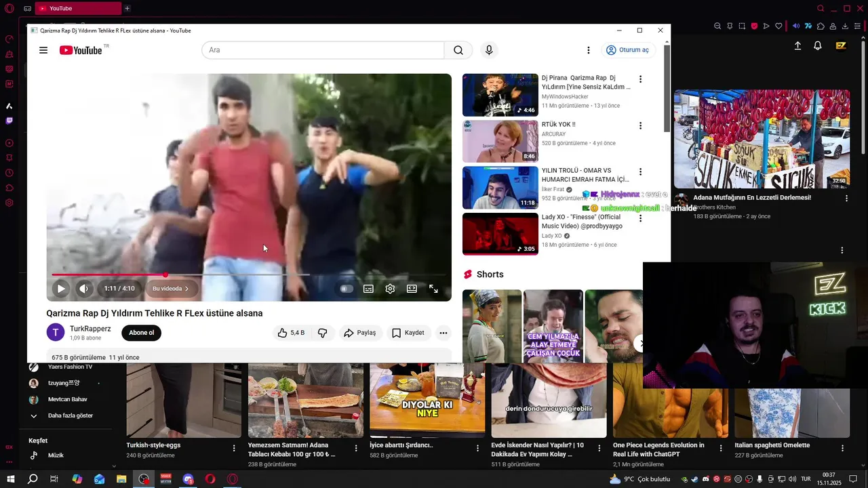Toggle Opera ad blocker shield icon
Viewport: 868px width, 488px height.
coord(754,26)
